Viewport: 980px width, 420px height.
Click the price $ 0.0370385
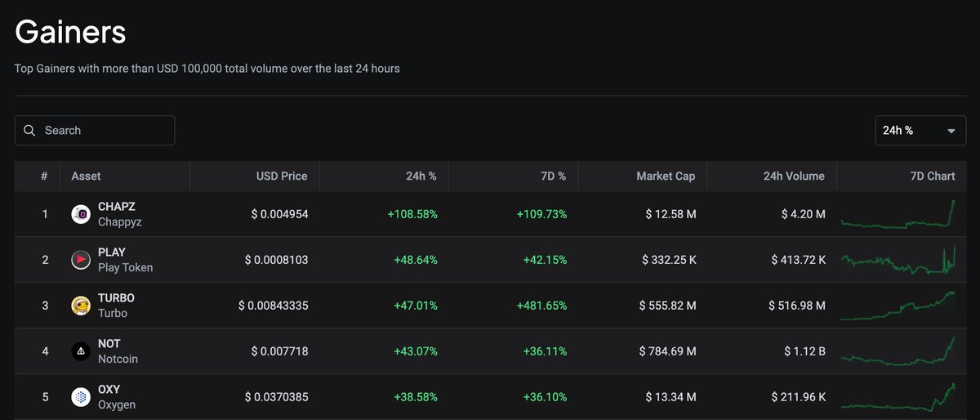(276, 397)
